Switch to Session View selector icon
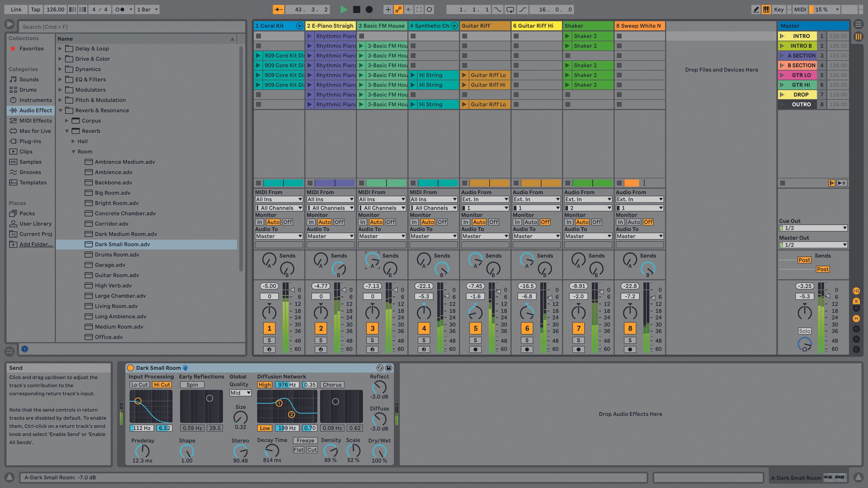868x488 pixels. click(858, 36)
